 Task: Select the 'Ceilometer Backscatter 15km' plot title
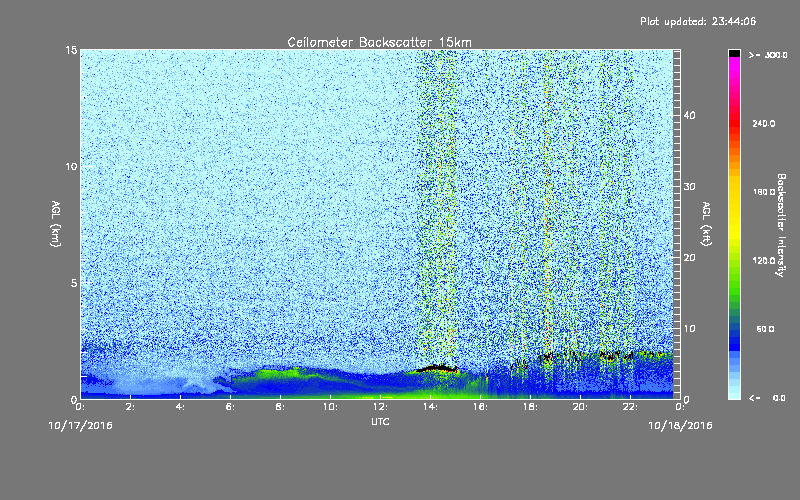click(x=380, y=42)
